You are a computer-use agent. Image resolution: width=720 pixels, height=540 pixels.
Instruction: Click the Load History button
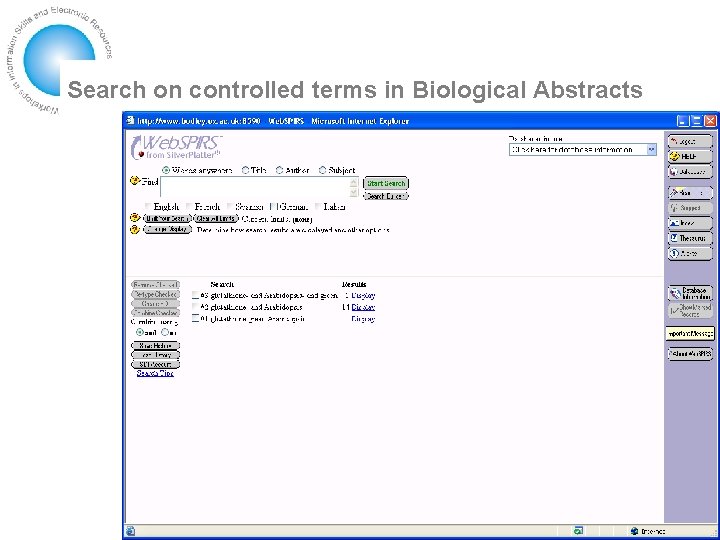point(156,354)
